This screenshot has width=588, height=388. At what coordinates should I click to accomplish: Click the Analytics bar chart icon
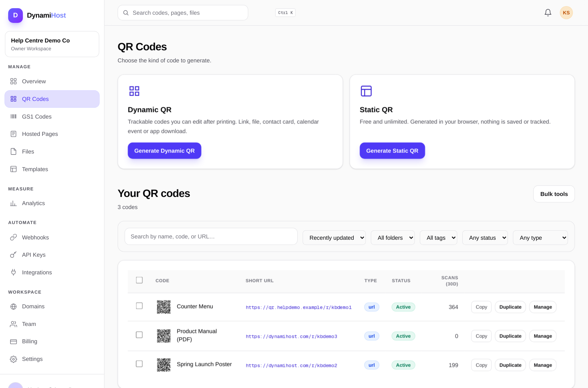click(13, 203)
